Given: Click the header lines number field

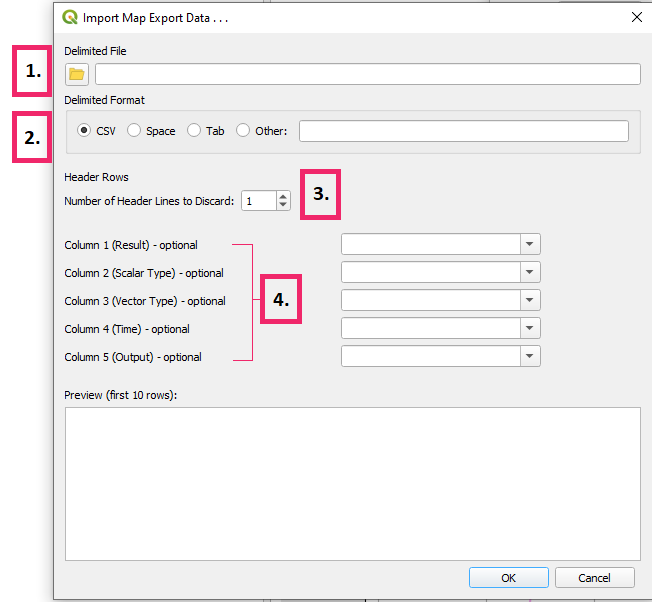Looking at the screenshot, I should 257,201.
